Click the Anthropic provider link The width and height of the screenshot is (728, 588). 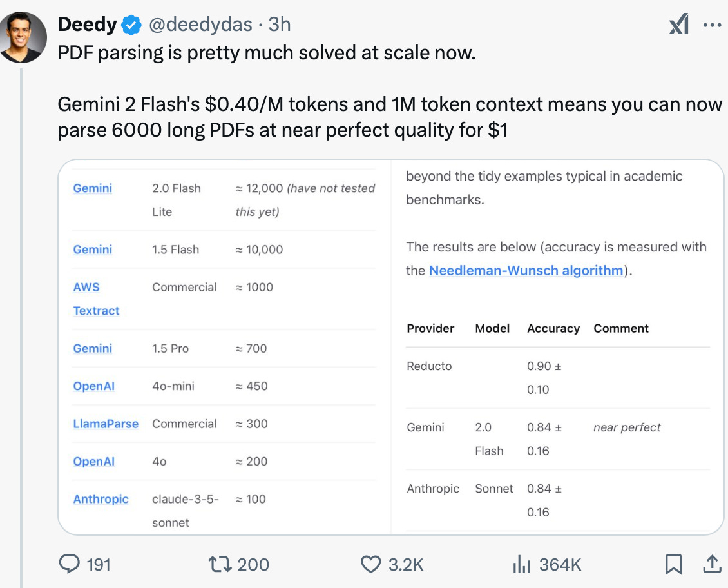[x=101, y=499]
